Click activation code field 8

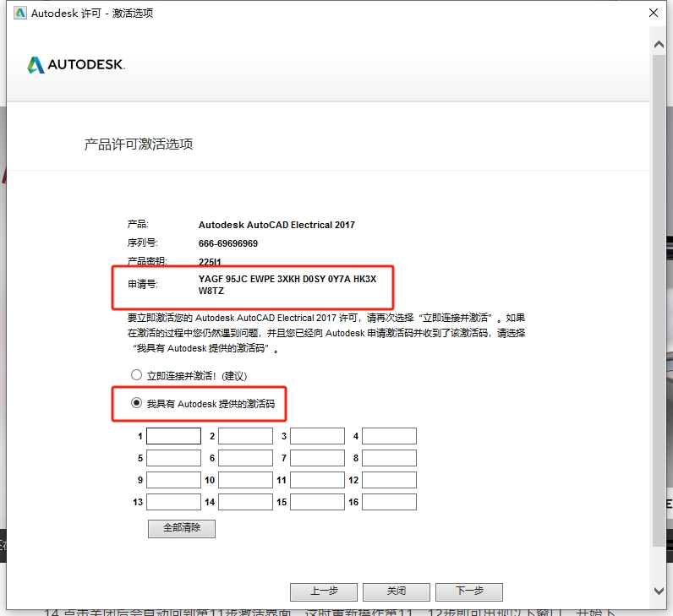coord(389,458)
